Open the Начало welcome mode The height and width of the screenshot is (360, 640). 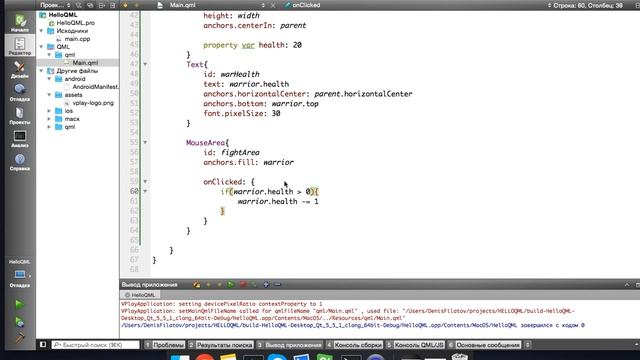tap(20, 22)
